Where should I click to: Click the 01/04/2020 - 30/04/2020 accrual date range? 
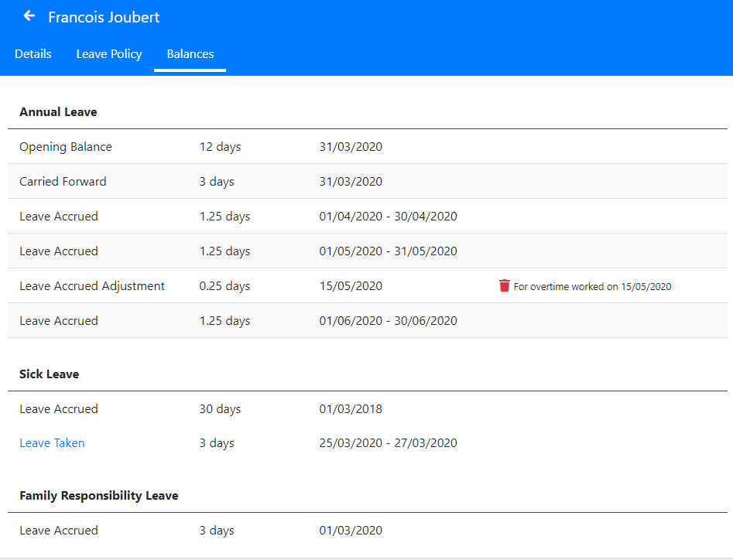click(x=388, y=217)
